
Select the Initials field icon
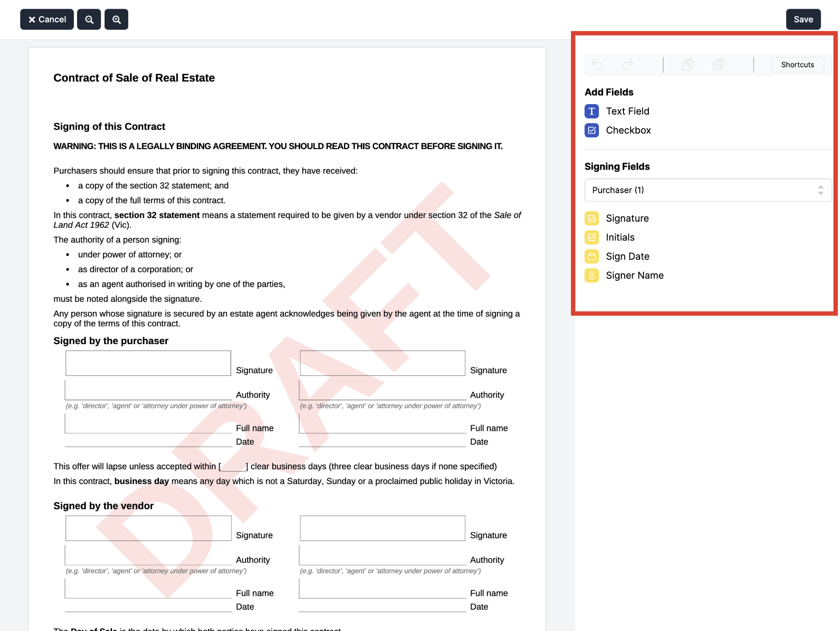click(591, 237)
